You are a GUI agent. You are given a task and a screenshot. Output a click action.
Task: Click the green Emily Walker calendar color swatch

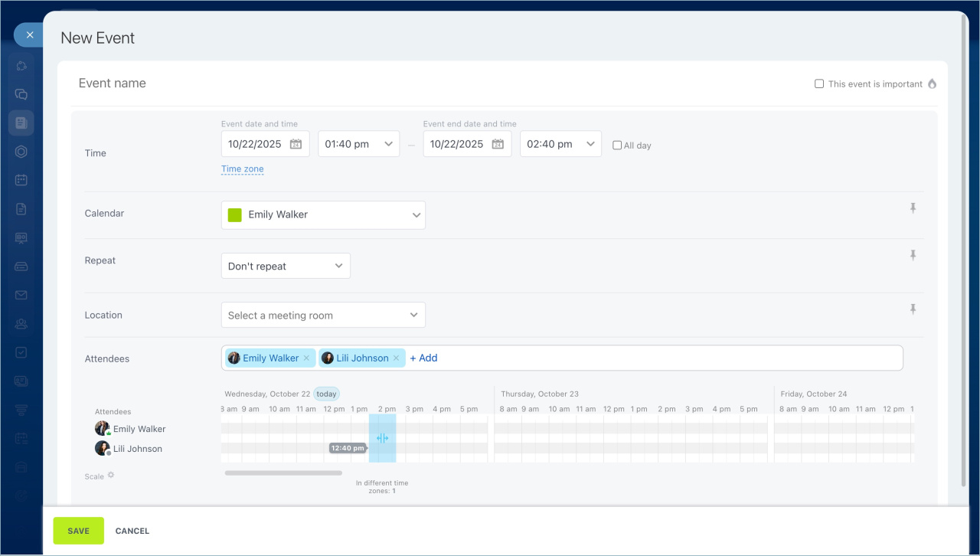(x=235, y=215)
